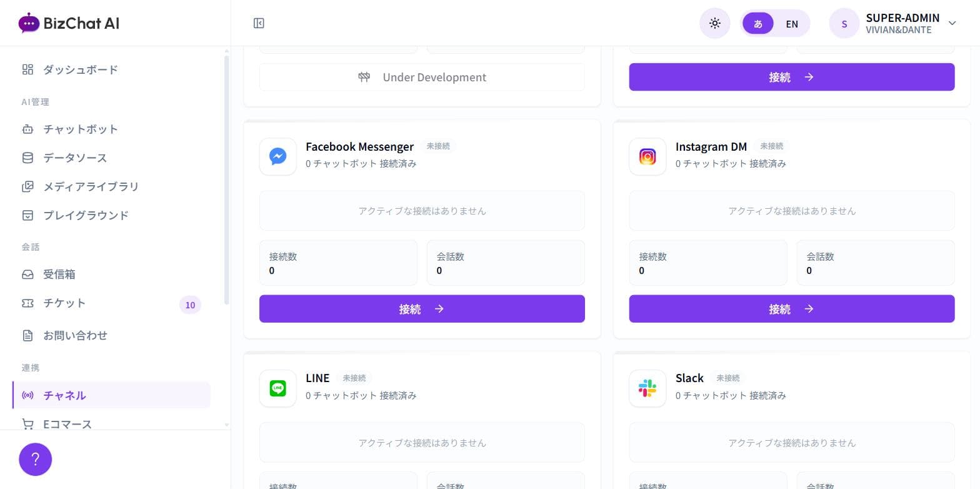Click the Under Development construction icon
The height and width of the screenshot is (489, 980).
364,77
